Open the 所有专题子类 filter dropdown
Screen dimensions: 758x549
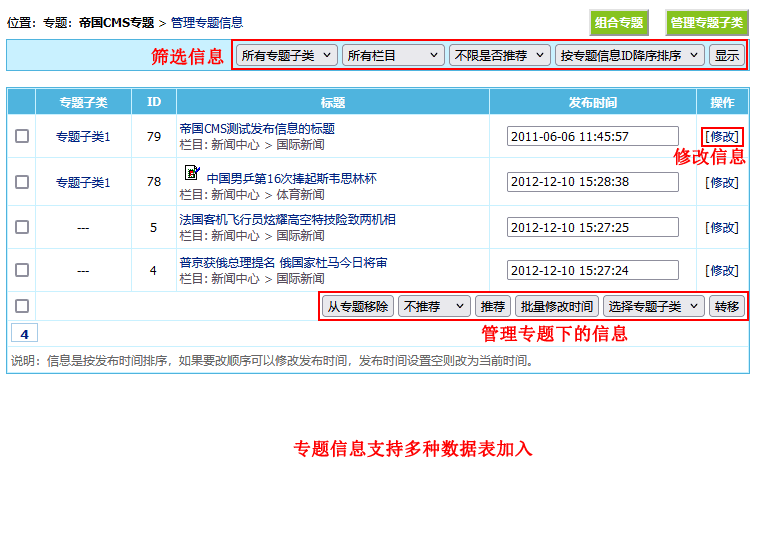pyautogui.click(x=287, y=56)
